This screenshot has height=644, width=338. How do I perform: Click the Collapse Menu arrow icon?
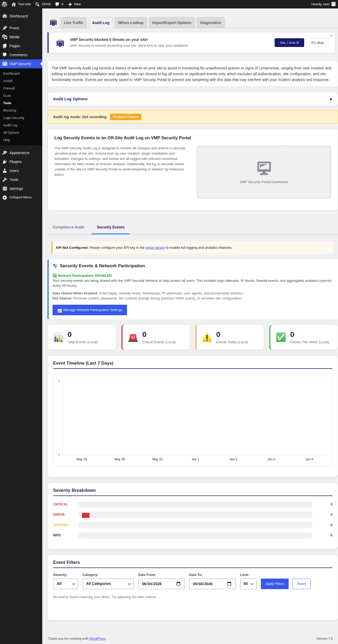click(5, 197)
